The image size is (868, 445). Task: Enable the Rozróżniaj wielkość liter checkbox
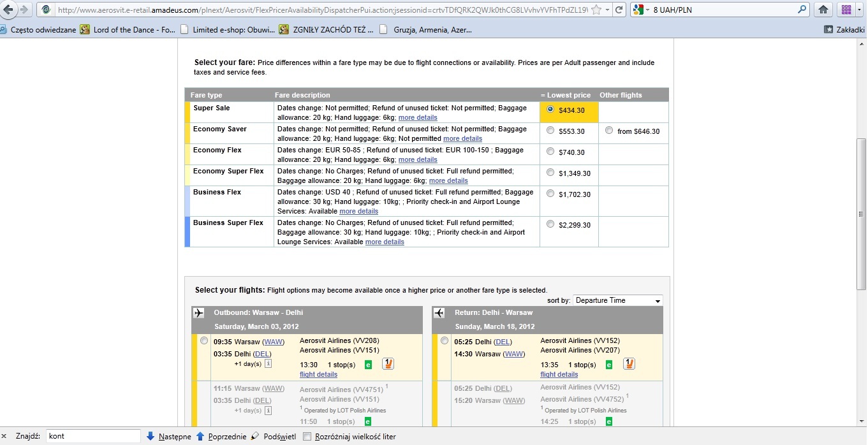coord(307,437)
